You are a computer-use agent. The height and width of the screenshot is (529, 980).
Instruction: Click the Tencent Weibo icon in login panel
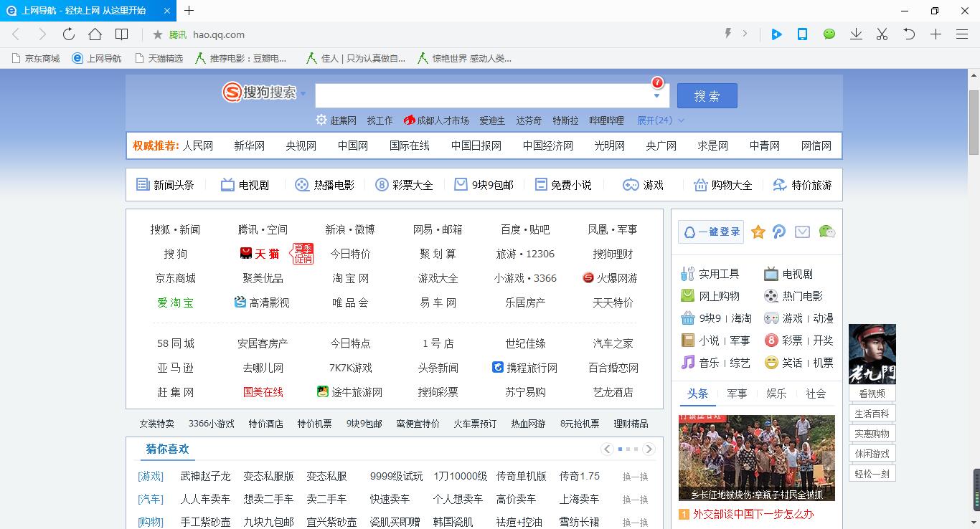[x=779, y=232]
